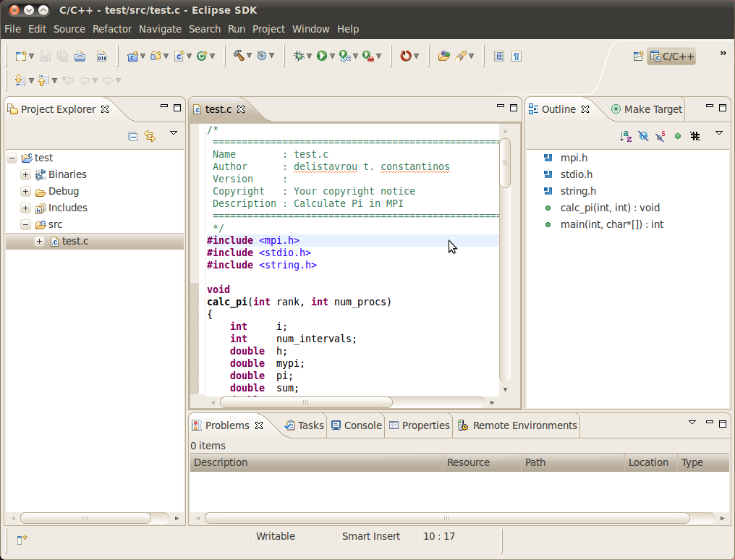Launch Debug with the bug icon

coord(299,56)
